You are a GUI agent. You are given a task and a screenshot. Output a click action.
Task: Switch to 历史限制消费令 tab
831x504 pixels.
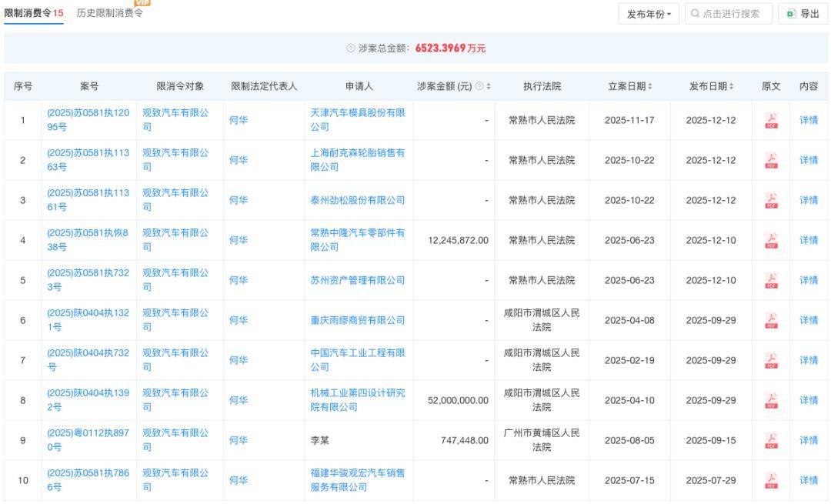click(110, 13)
